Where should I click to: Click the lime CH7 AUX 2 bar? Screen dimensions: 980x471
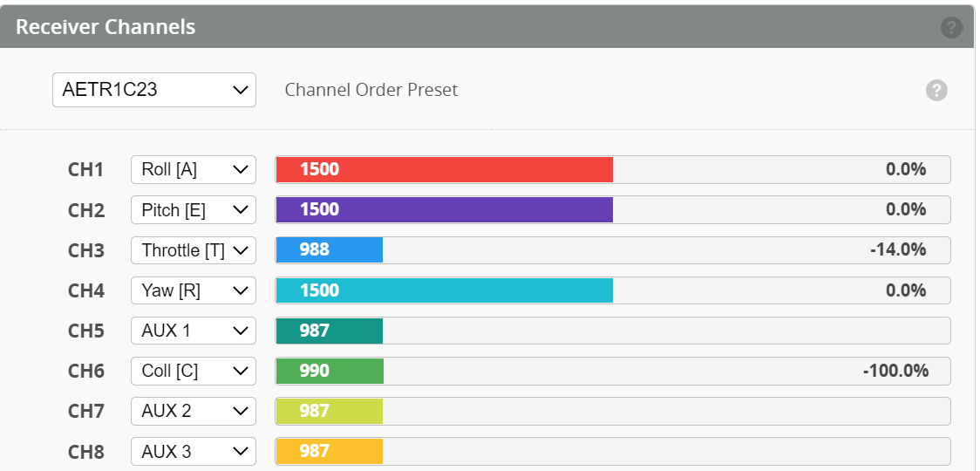(330, 411)
